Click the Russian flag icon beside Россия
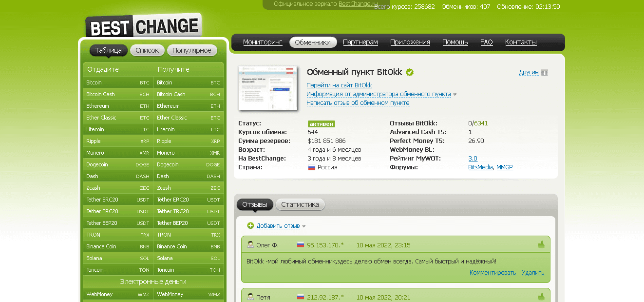Screen dimensions: 644x302 click(x=312, y=167)
